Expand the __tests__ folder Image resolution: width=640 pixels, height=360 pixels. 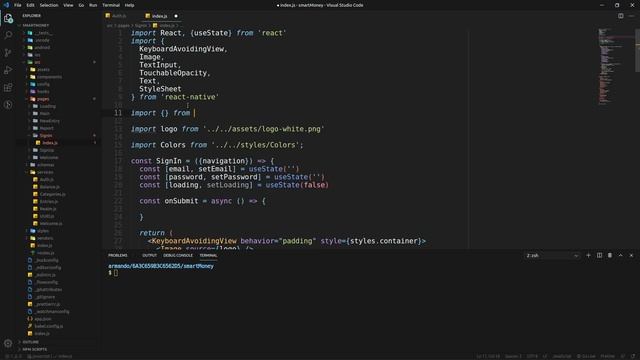tap(43, 33)
